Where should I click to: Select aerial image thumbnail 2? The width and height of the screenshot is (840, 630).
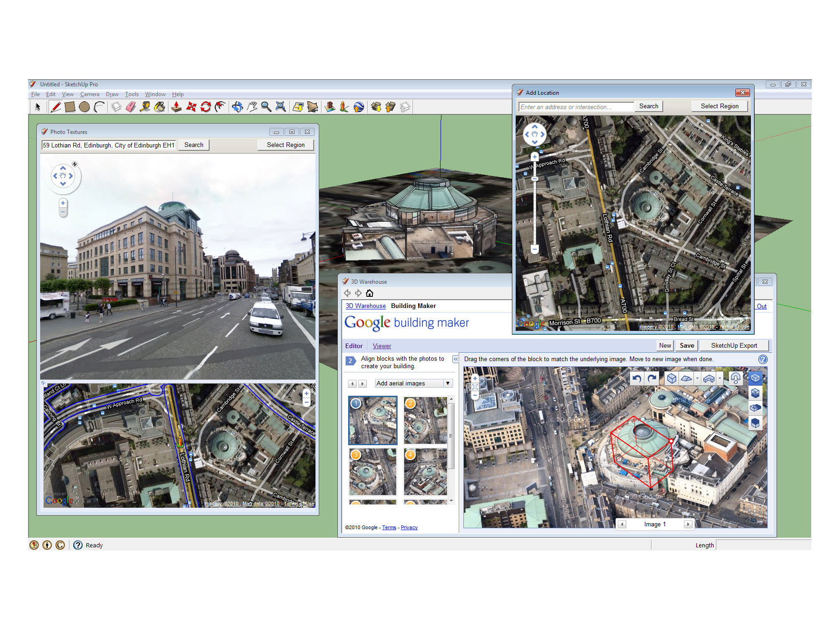pyautogui.click(x=425, y=420)
